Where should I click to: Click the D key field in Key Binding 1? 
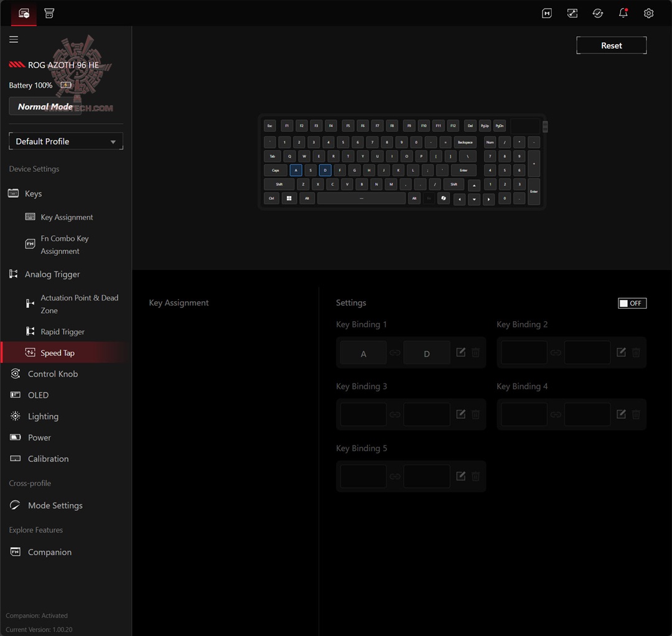(x=427, y=353)
